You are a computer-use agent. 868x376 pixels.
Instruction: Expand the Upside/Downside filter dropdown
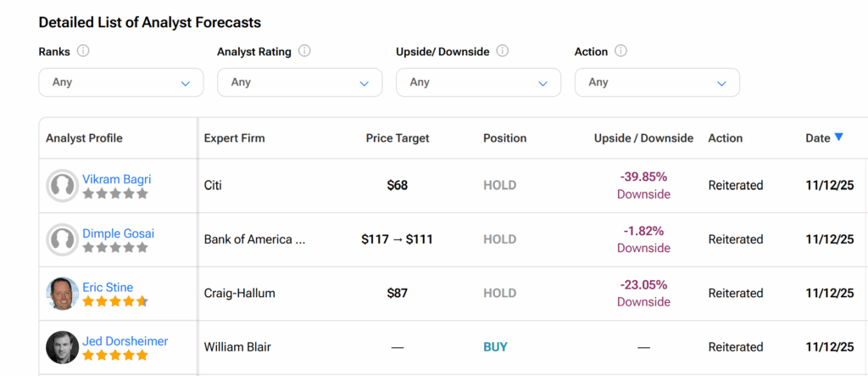point(478,82)
